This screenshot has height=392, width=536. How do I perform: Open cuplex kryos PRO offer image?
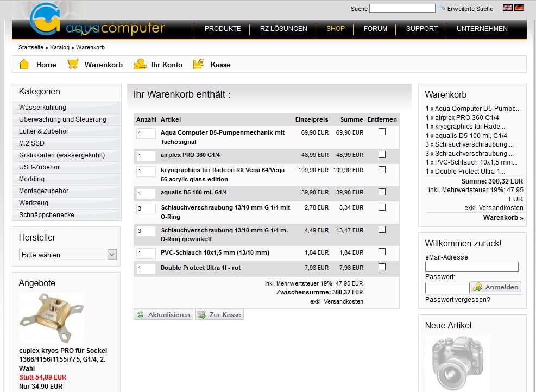click(x=51, y=318)
